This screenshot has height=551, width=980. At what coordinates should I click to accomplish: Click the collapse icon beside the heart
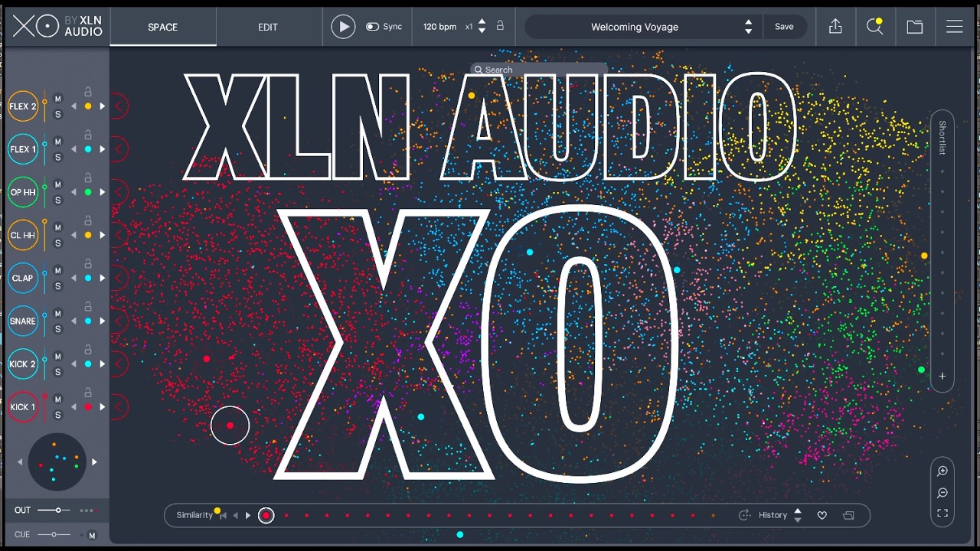848,515
